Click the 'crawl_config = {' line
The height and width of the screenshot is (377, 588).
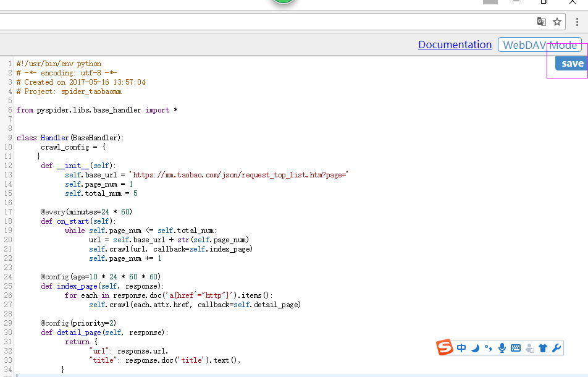point(73,147)
